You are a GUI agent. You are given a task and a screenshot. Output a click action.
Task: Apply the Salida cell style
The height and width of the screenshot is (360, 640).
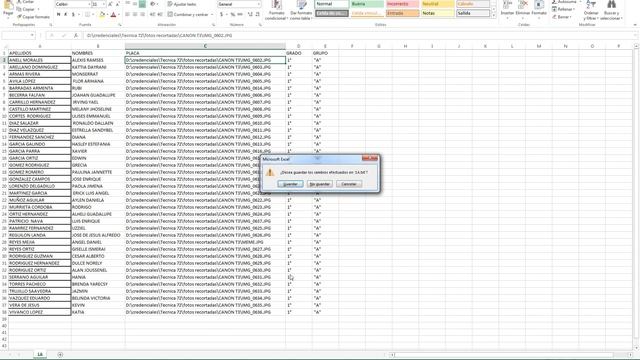pos(473,13)
